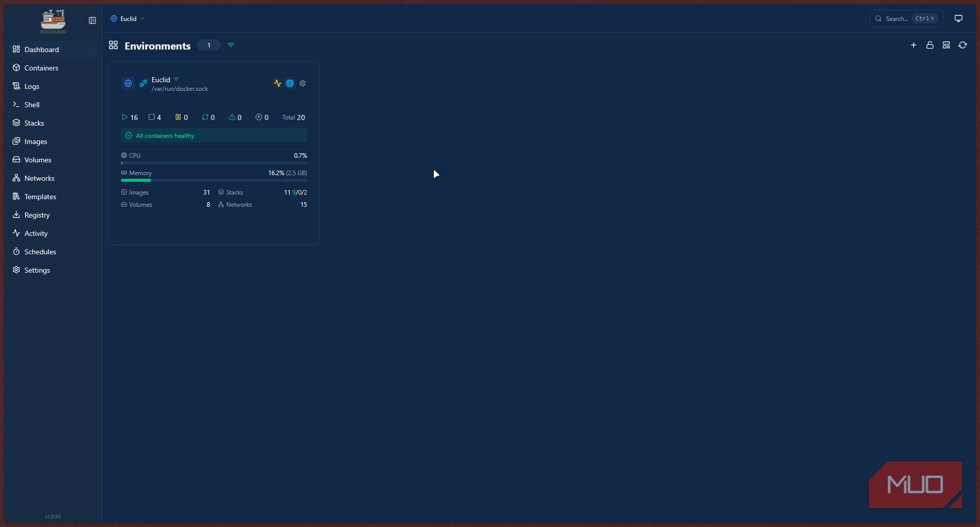Toggle the theme via monitor icon

coord(959,18)
